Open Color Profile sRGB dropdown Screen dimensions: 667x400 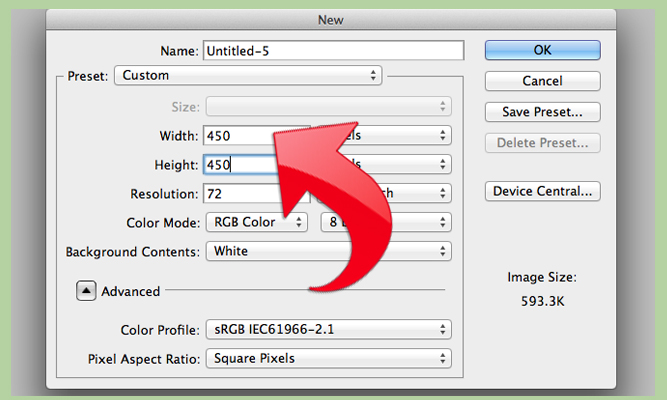pos(328,329)
